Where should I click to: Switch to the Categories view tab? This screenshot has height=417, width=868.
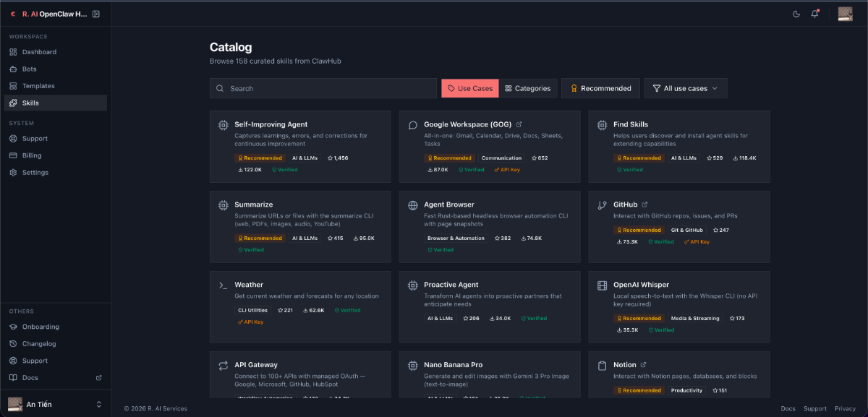click(x=527, y=88)
